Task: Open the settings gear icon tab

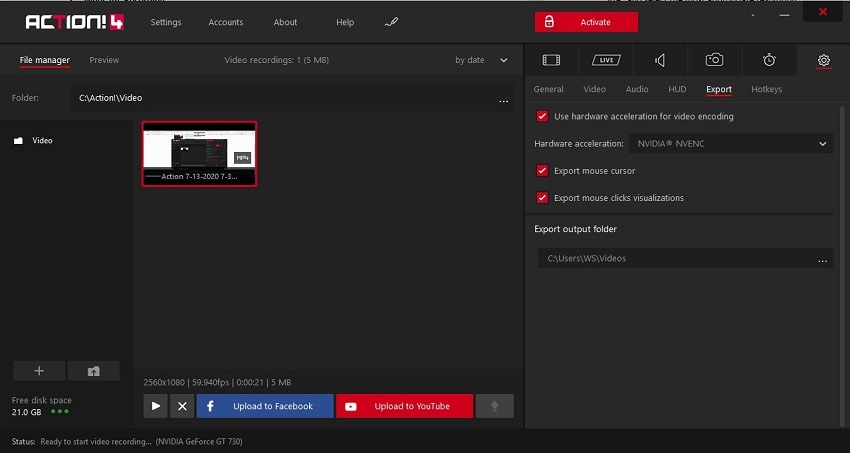Action: click(824, 60)
